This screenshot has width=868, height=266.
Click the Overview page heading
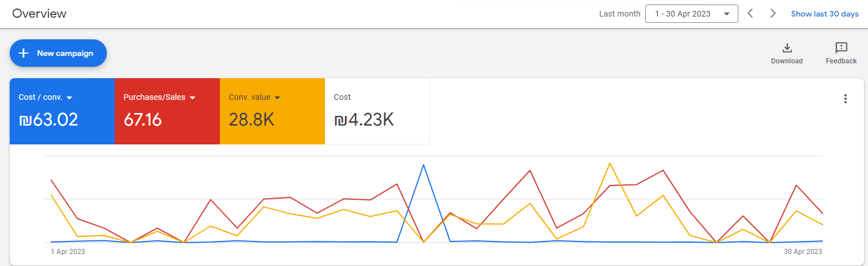[39, 14]
